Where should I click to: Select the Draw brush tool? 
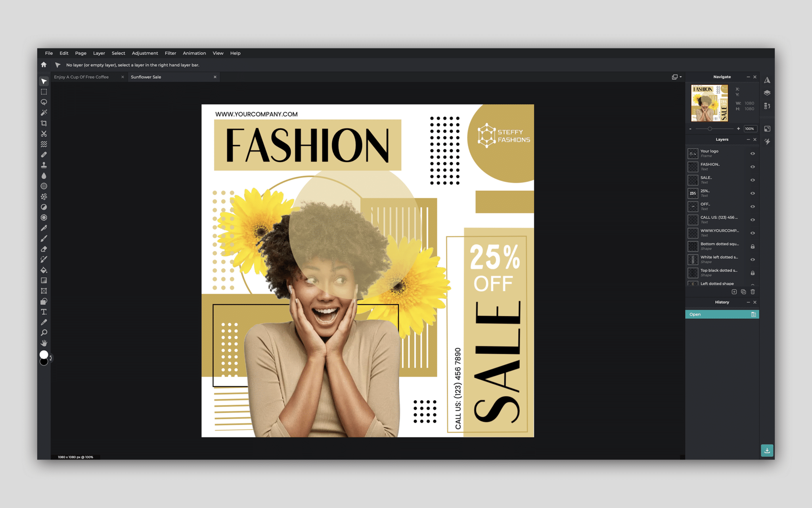click(44, 239)
